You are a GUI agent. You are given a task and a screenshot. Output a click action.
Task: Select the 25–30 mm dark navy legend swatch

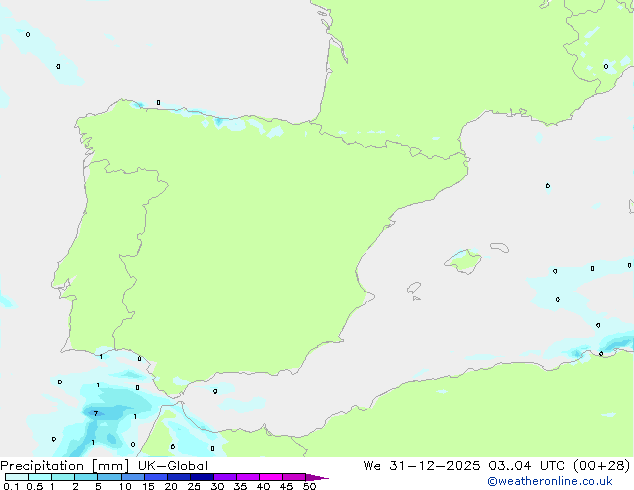(202, 477)
